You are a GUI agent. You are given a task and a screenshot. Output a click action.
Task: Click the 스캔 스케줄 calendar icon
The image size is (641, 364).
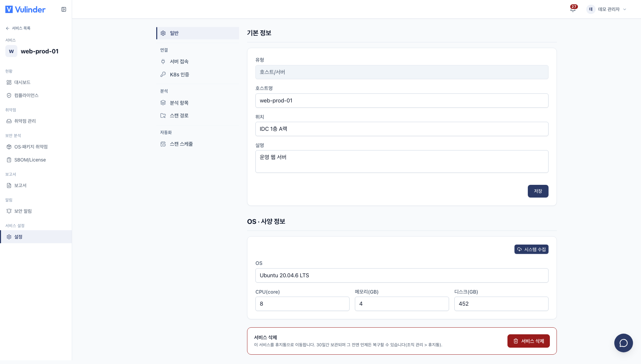coord(163,144)
